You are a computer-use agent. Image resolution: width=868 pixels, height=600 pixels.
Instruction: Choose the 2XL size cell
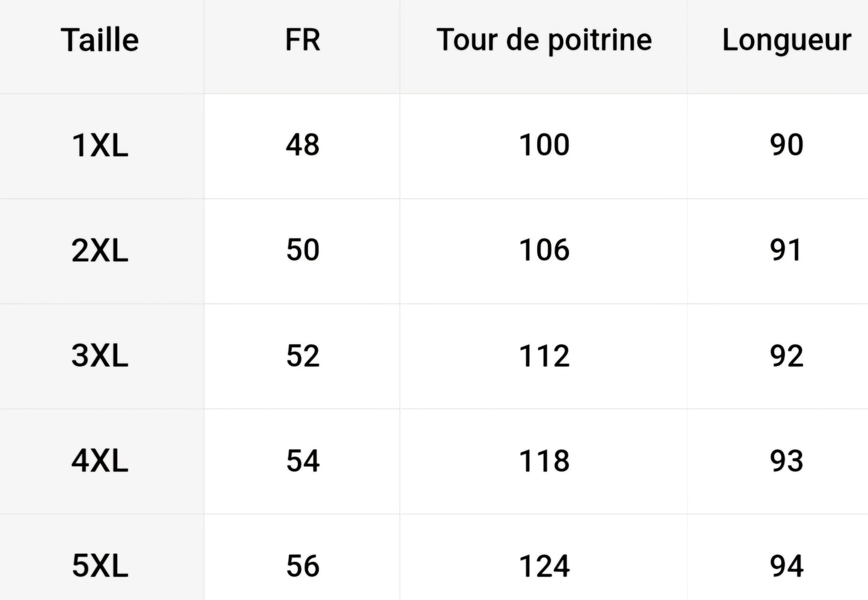(100, 250)
